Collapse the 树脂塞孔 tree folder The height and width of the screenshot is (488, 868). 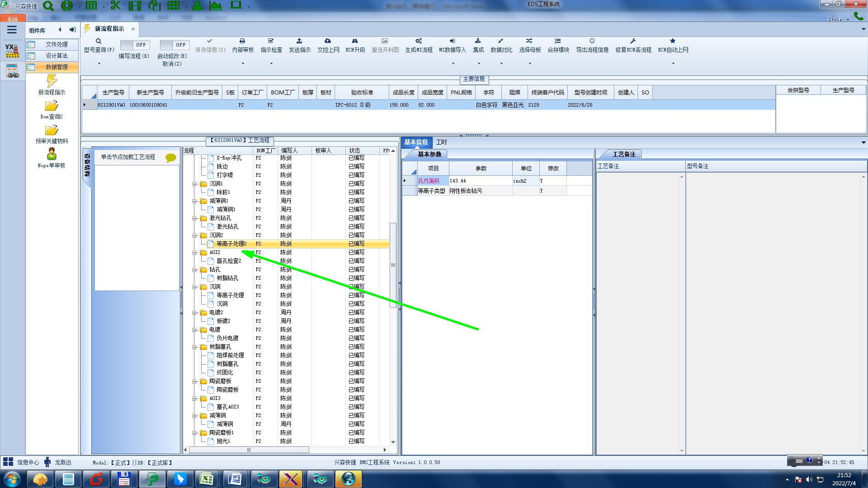(x=194, y=347)
